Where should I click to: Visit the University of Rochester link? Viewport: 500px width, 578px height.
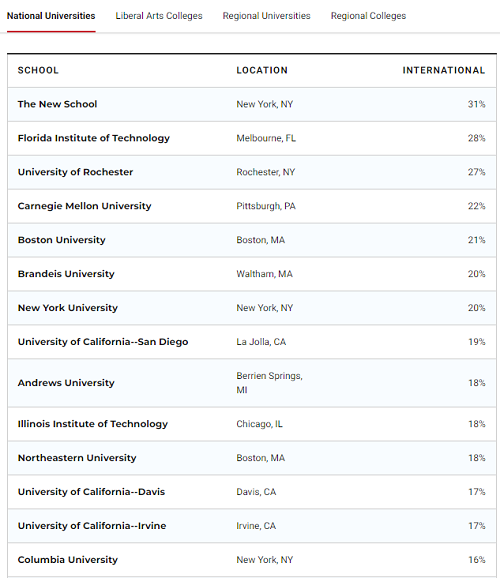click(x=75, y=172)
